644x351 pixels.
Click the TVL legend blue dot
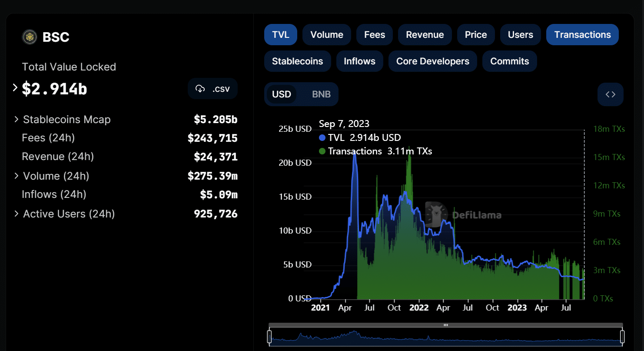(322, 138)
